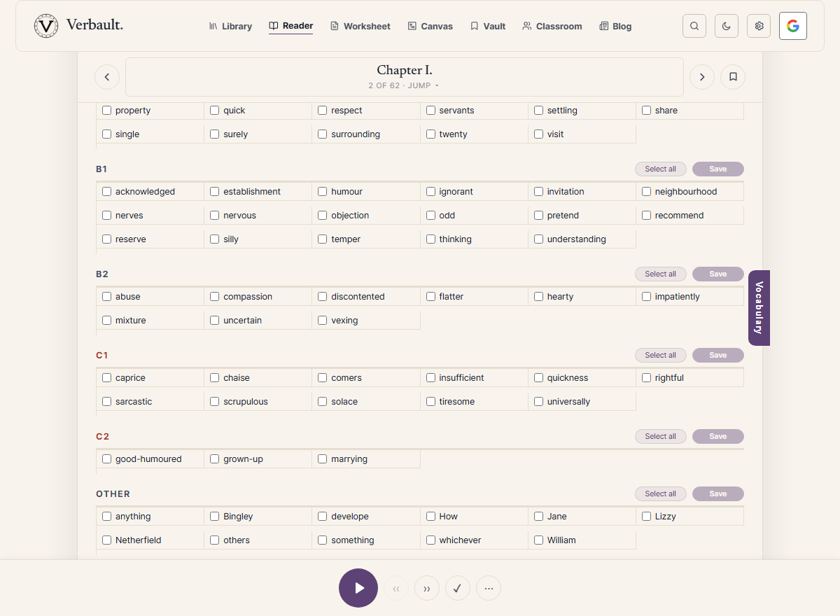Tick the 'Netherfield' checkbox

click(107, 540)
